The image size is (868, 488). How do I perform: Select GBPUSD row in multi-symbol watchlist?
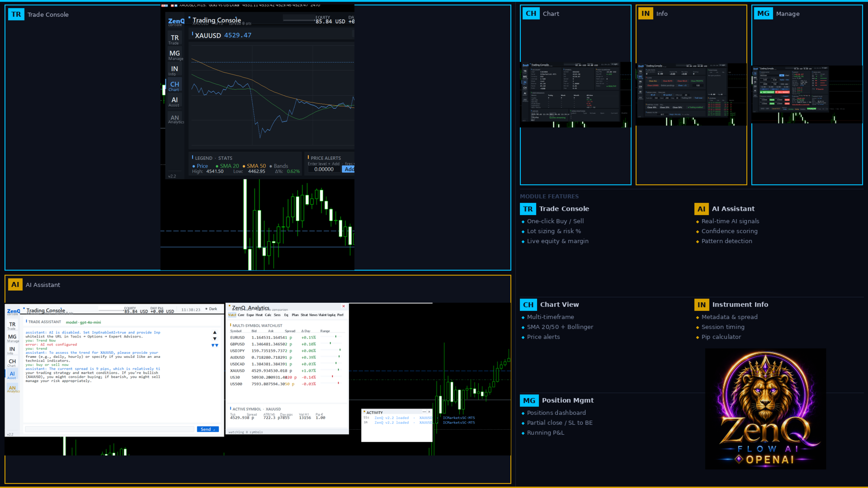click(x=288, y=344)
